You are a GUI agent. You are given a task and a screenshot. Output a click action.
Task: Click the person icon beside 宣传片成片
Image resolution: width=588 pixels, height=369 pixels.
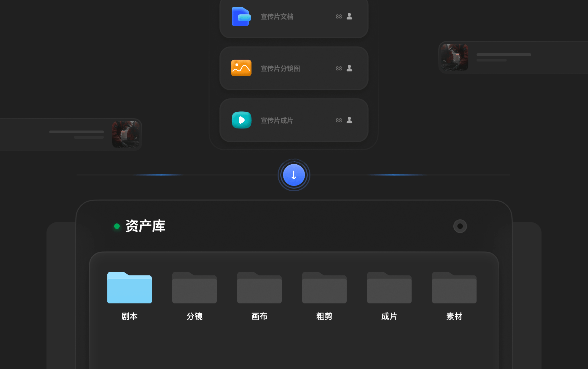[x=349, y=120]
